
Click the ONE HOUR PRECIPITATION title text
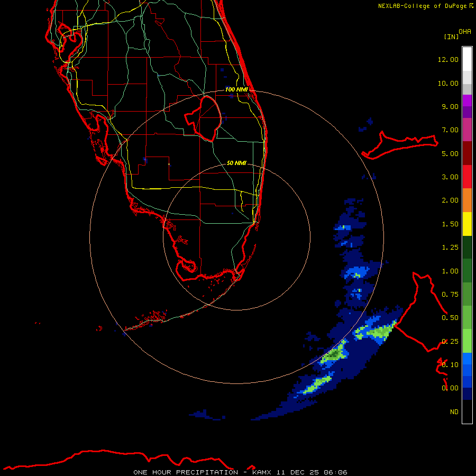pos(186,472)
